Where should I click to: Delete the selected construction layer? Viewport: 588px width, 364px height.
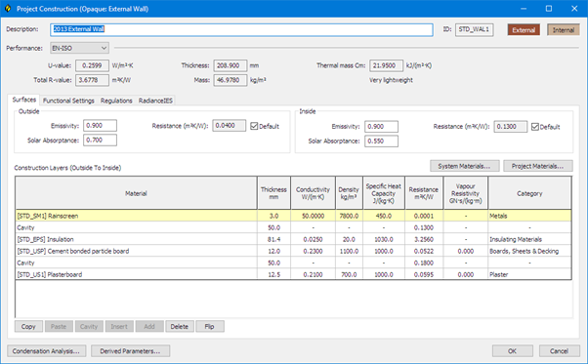(180, 326)
